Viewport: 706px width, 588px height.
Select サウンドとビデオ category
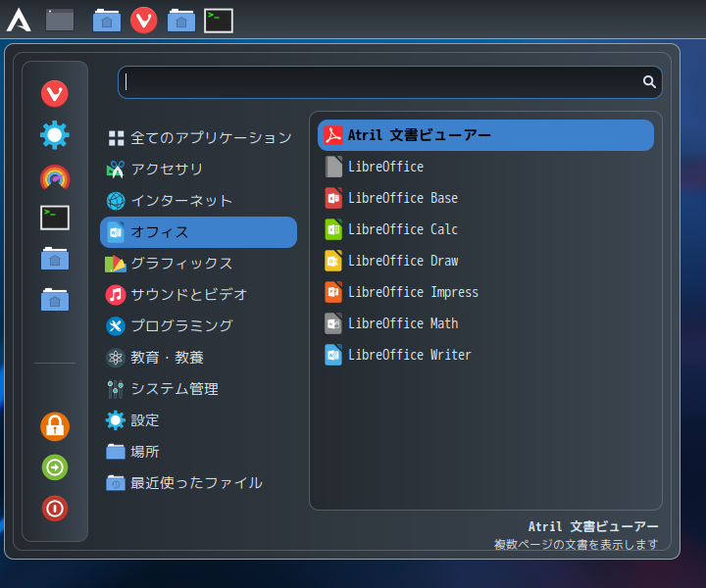(x=198, y=295)
